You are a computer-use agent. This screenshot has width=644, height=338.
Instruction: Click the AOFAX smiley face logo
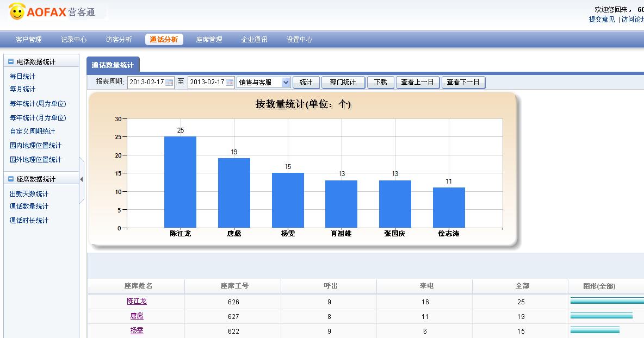pos(17,11)
